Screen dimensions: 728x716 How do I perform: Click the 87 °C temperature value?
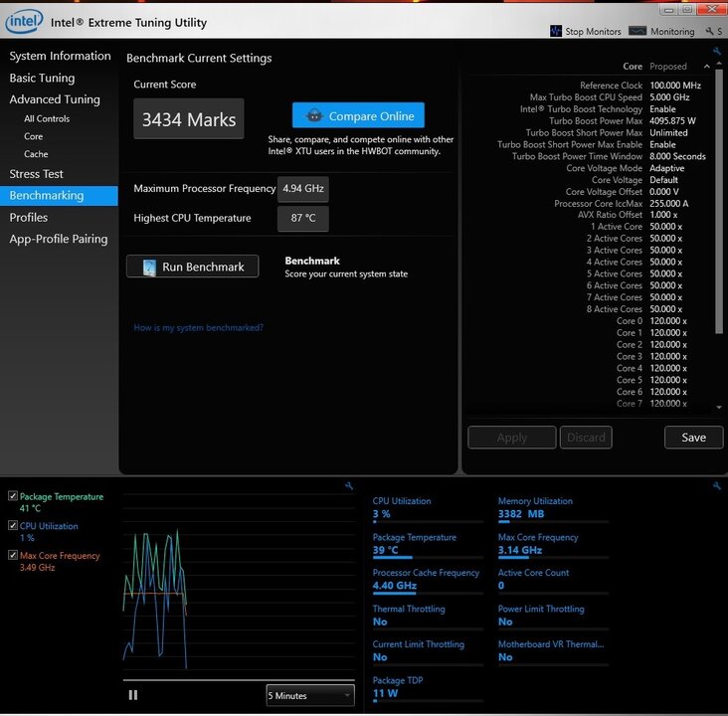[x=302, y=218]
